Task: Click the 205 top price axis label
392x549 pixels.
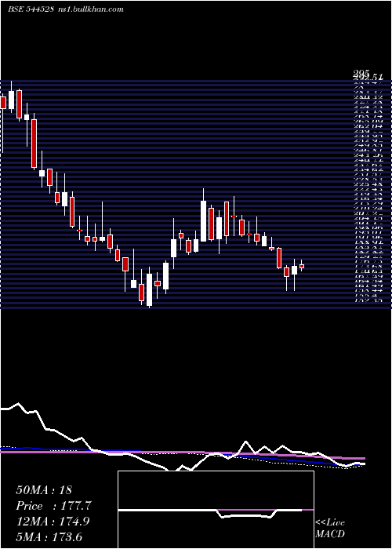Action: click(361, 73)
